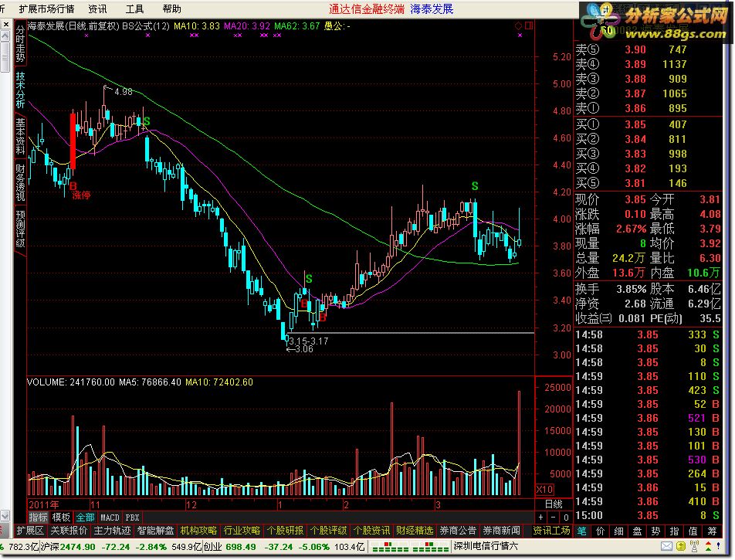Viewport: 735px width, 560px height.
Task: Click the 沪深 index value 2474.90
Action: 77,547
